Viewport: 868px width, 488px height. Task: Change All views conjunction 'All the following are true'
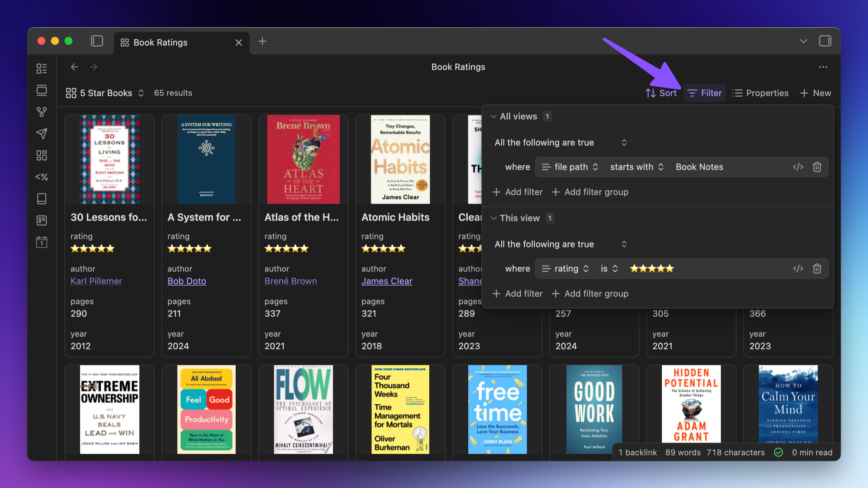click(x=561, y=143)
